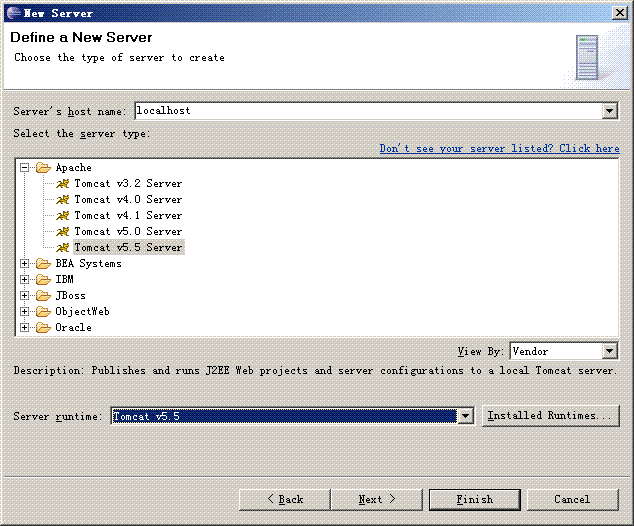Close the New Server dialog

click(619, 13)
